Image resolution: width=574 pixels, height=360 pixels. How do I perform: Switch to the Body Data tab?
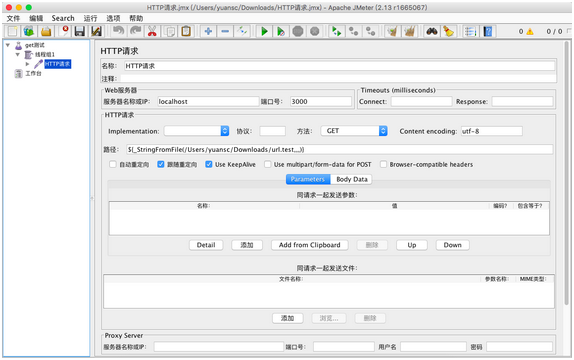pyautogui.click(x=351, y=179)
